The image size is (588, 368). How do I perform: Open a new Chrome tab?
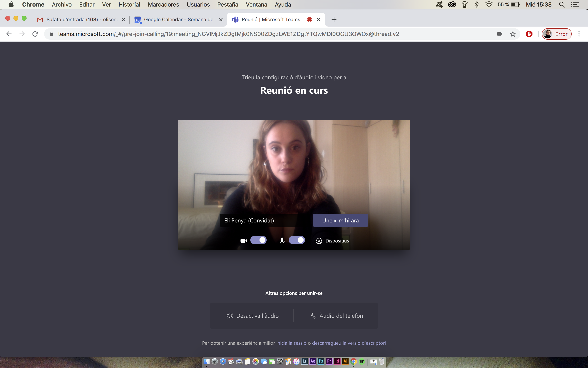pos(334,20)
